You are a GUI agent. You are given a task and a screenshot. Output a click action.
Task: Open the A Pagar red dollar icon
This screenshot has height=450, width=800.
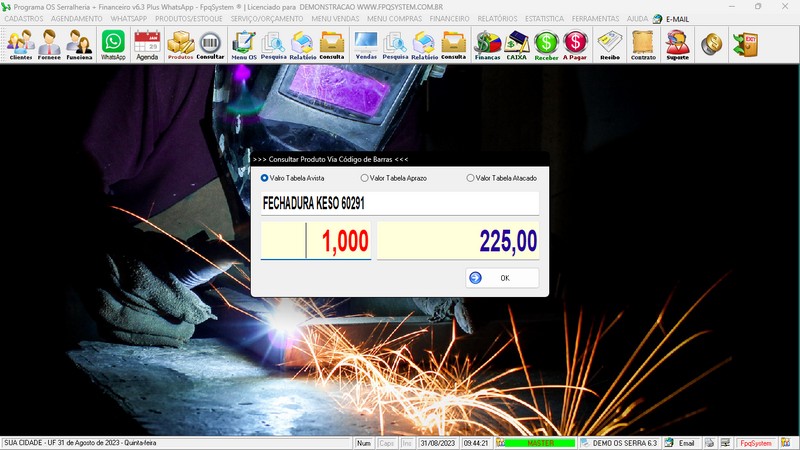[x=575, y=45]
